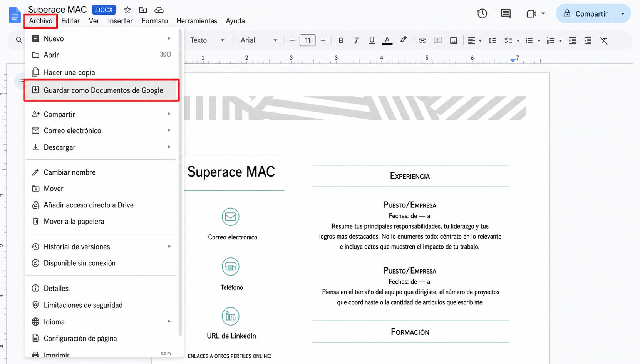Open the Arial font dropdown
The width and height of the screenshot is (640, 364).
(x=259, y=40)
